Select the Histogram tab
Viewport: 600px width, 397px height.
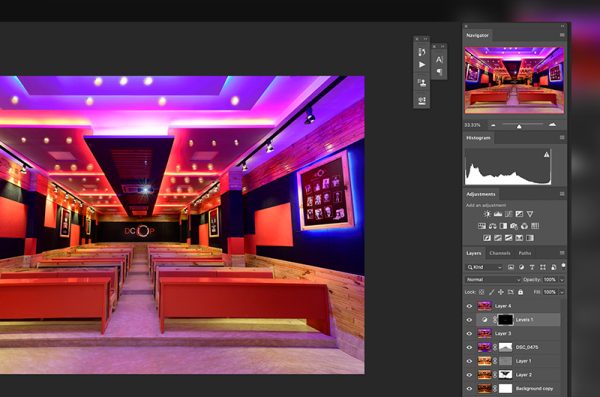[x=478, y=137]
